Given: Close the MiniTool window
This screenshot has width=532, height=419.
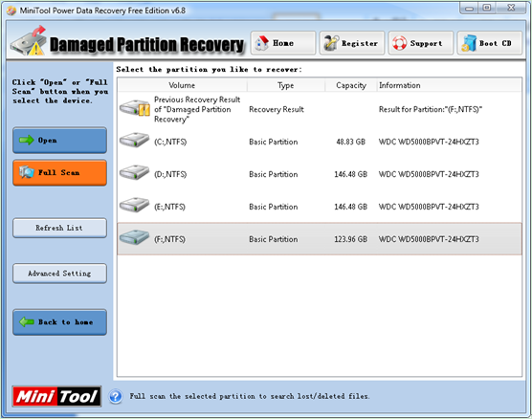Looking at the screenshot, I should pos(511,8).
